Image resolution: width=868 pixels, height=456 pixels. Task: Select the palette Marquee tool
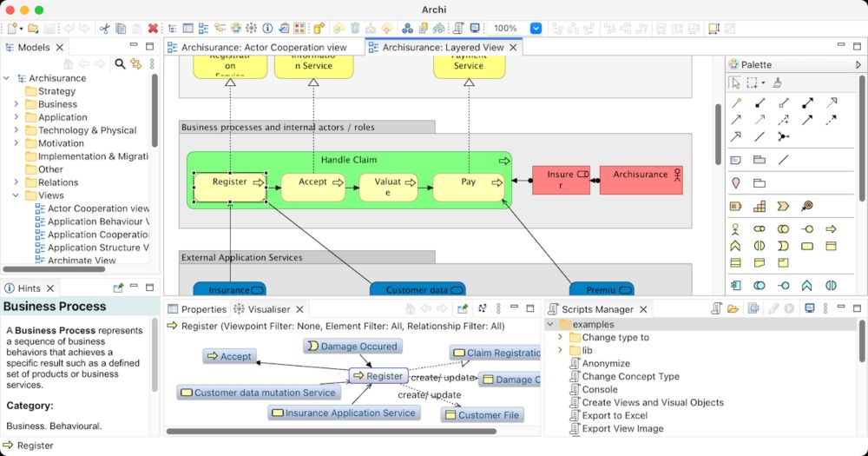[x=752, y=83]
